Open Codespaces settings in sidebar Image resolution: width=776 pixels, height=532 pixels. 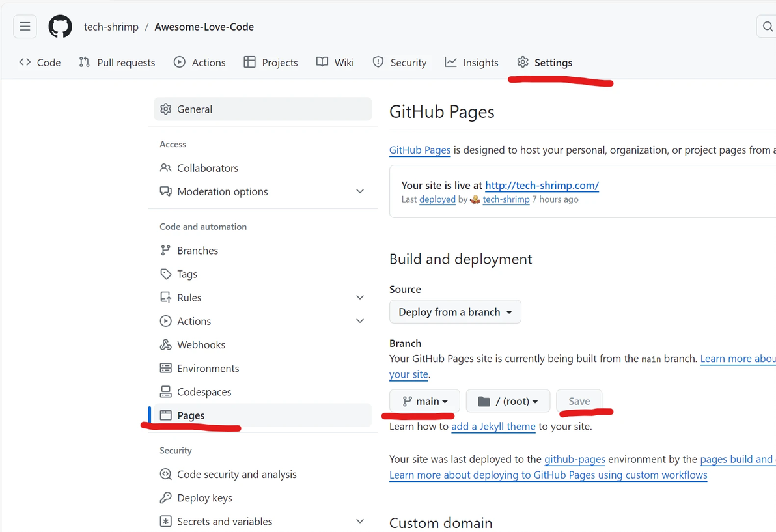pos(204,392)
